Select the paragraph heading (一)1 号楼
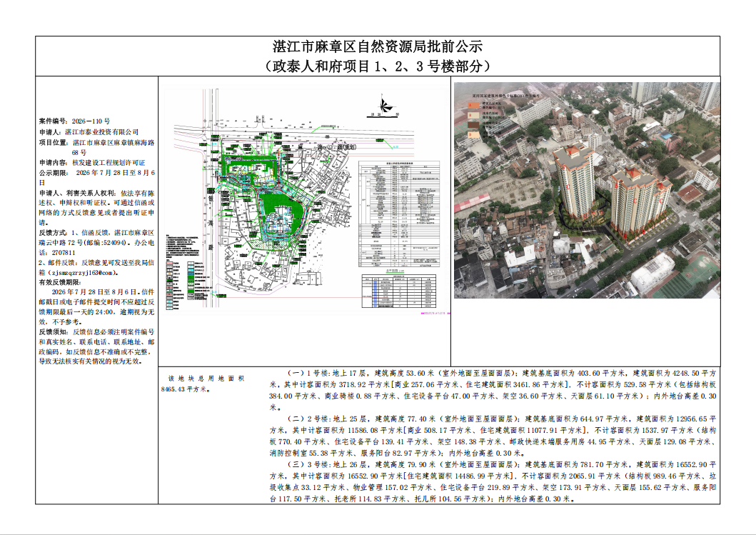756x535 pixels. (x=308, y=374)
